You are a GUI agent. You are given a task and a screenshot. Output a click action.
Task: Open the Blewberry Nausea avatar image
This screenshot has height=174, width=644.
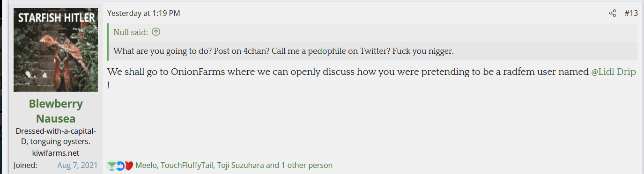pos(56,50)
